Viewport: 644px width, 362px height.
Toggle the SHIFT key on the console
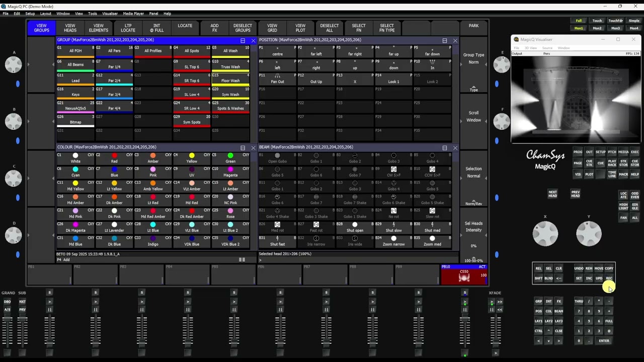click(x=538, y=278)
